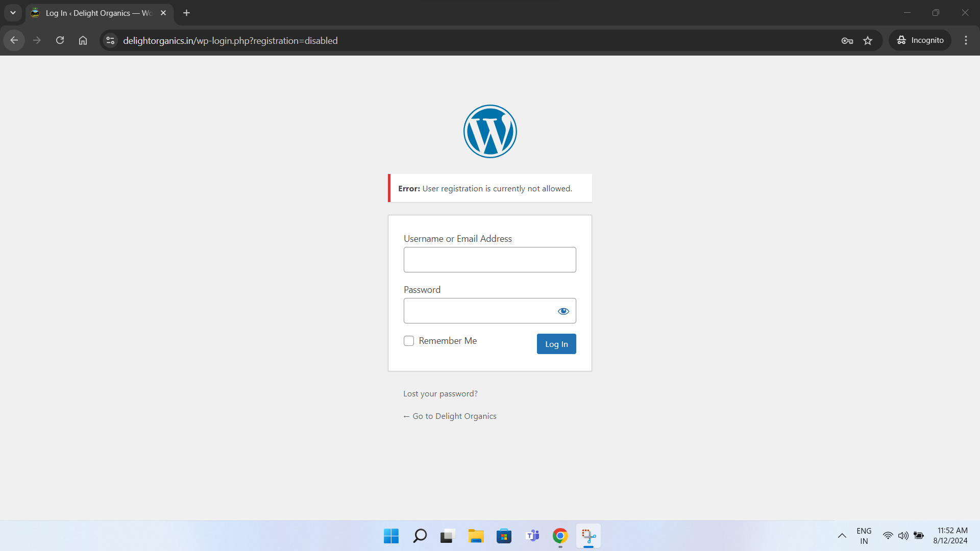Open the browser home page
Viewport: 980px width, 551px height.
point(83,40)
